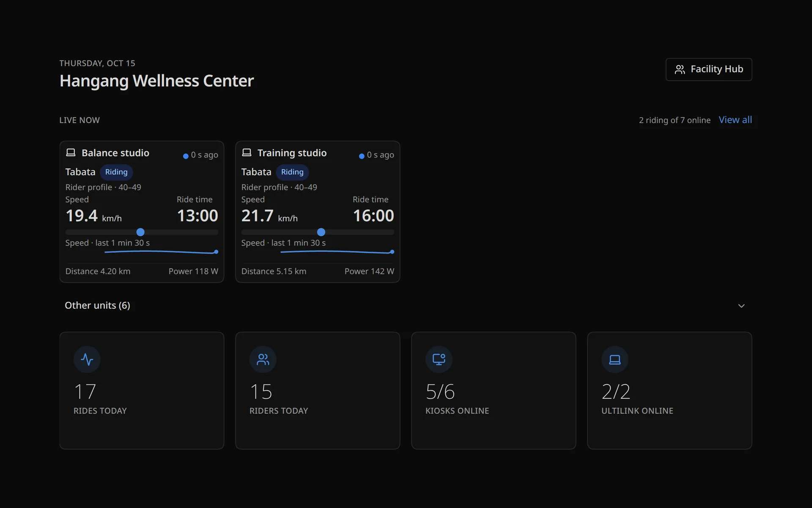Click the RIDERS TODAY label

pos(279,411)
